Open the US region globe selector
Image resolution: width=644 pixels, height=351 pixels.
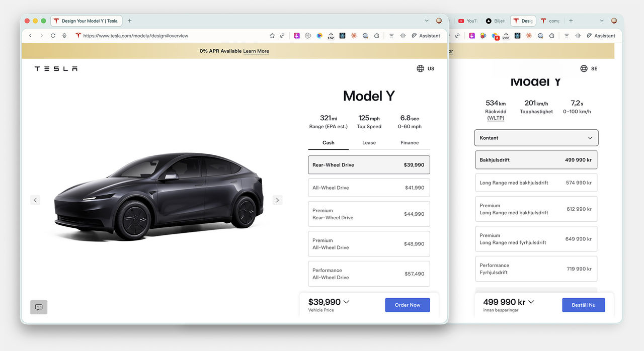tap(425, 68)
